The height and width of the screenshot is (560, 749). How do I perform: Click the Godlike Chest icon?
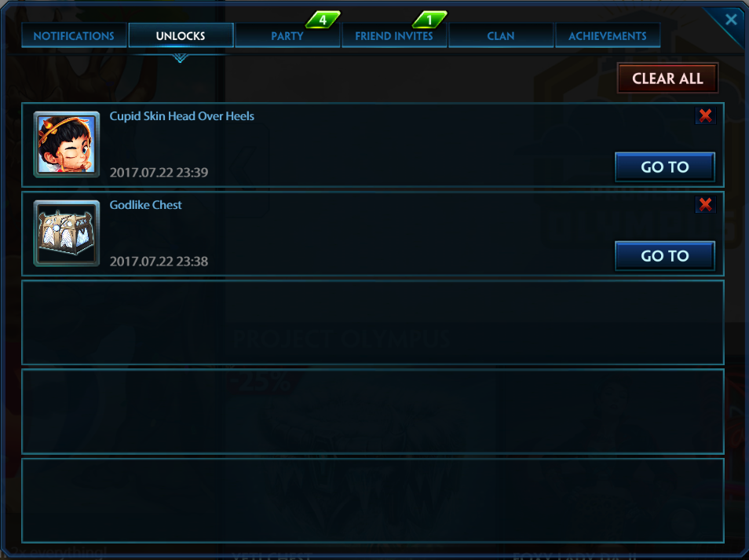coord(67,233)
